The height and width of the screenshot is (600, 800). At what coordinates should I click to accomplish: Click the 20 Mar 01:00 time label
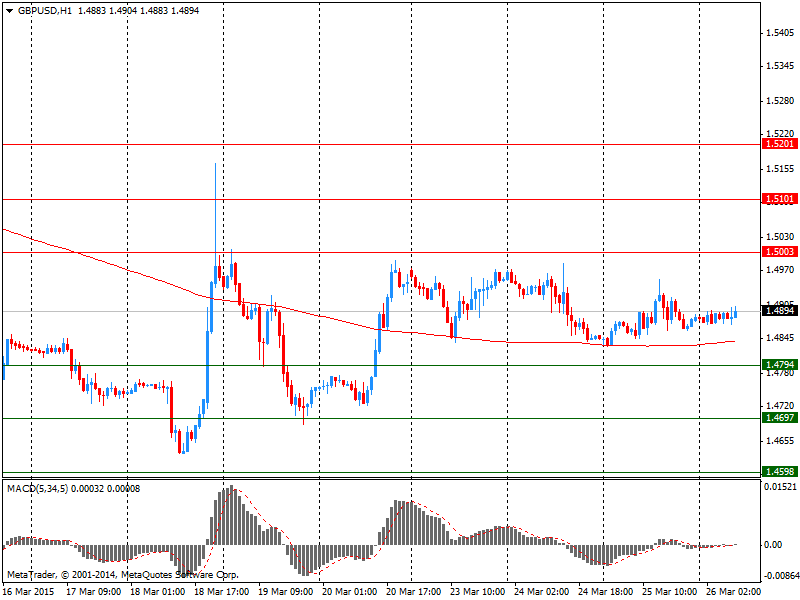(349, 592)
